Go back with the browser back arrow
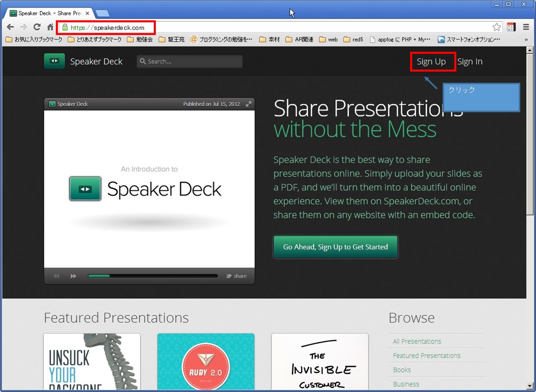 [x=10, y=27]
